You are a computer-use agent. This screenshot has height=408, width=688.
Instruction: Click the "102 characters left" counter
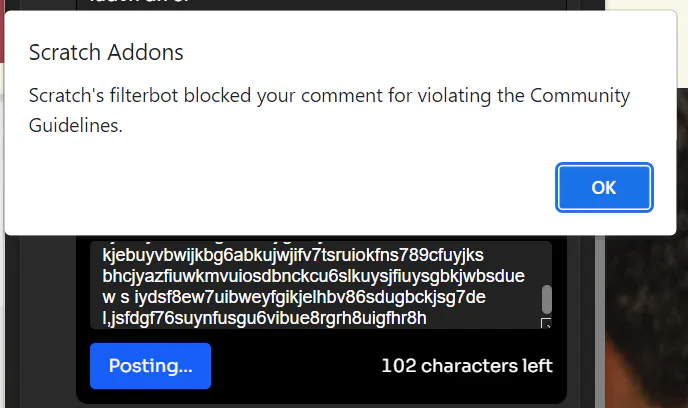click(467, 365)
